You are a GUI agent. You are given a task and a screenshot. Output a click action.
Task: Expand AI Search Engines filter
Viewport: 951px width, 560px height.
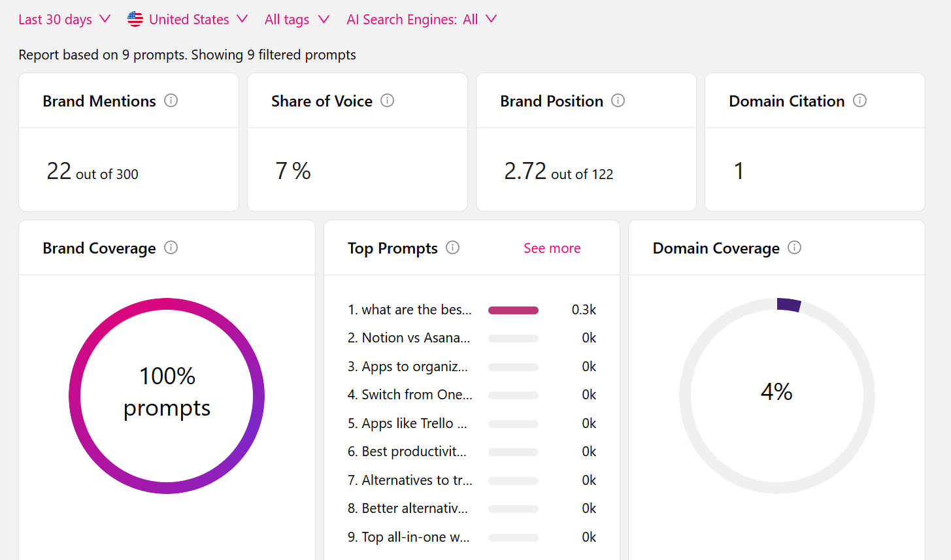[x=421, y=20]
